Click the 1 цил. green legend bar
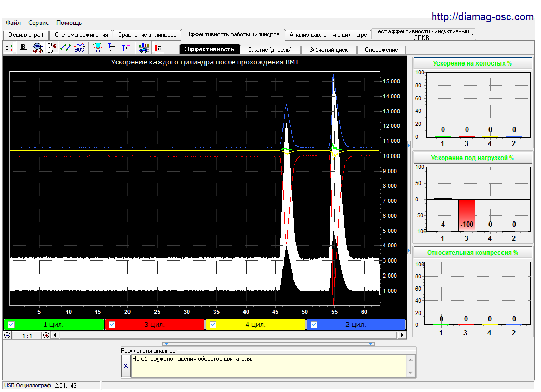541x392 pixels. click(54, 325)
